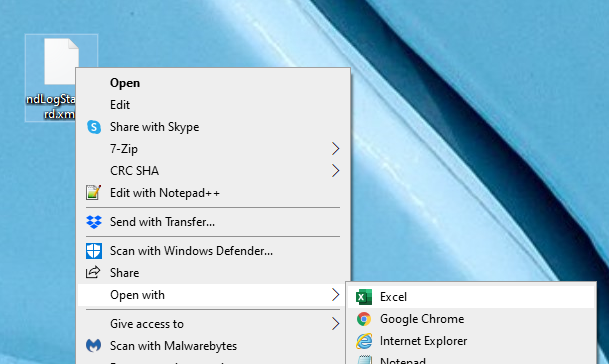Viewport: 609px width, 364px height.
Task: Expand the Give access to arrow
Action: (x=336, y=324)
